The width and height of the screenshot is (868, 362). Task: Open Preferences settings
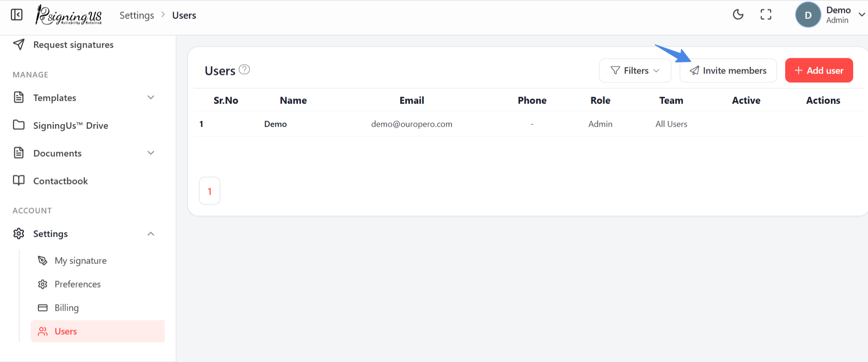(78, 284)
